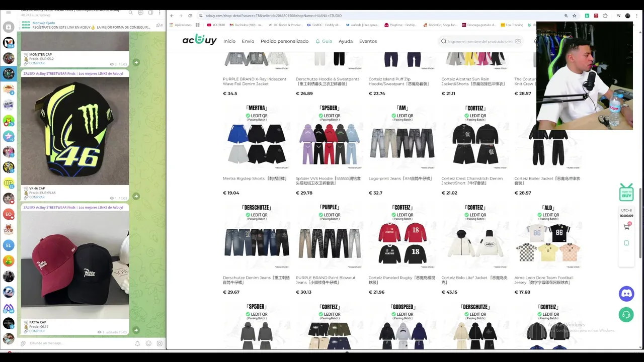This screenshot has width=644, height=362.
Task: Search by image using camera icon
Action: (x=518, y=41)
